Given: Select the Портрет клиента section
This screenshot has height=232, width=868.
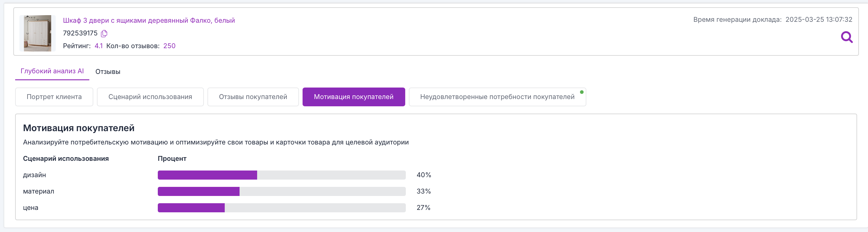Looking at the screenshot, I should point(54,97).
